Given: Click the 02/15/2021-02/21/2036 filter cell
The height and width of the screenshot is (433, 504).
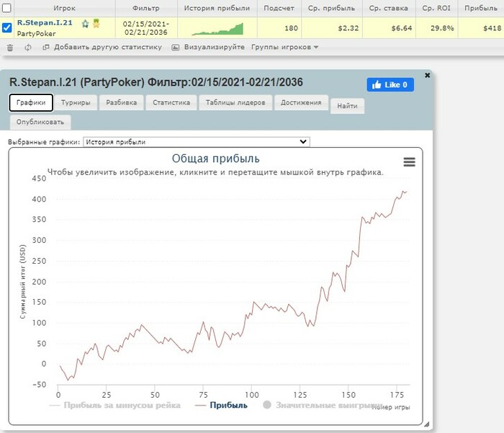Looking at the screenshot, I should tap(146, 28).
